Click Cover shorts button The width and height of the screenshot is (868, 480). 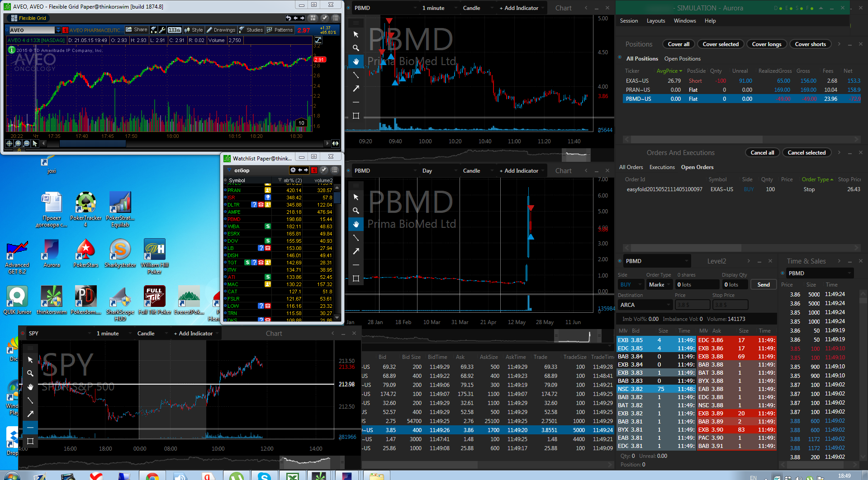click(x=810, y=44)
